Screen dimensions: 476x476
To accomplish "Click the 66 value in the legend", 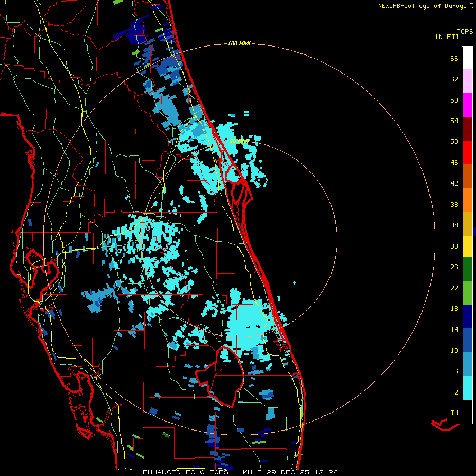I will point(454,58).
